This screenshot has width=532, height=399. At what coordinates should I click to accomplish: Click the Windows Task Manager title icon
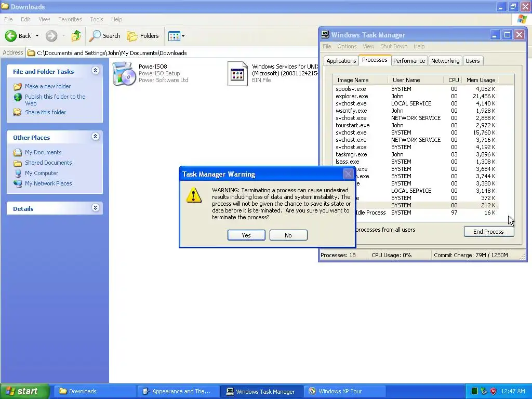pos(325,35)
